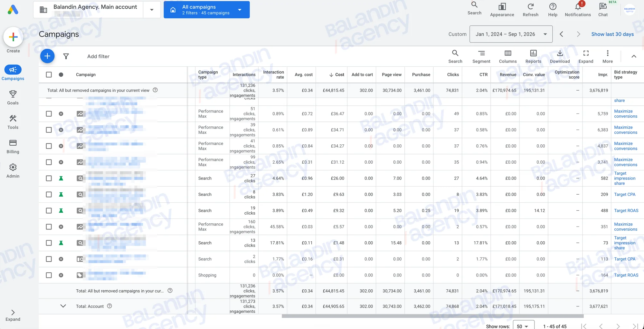
Task: Open the Create plus button
Action: 13,37
